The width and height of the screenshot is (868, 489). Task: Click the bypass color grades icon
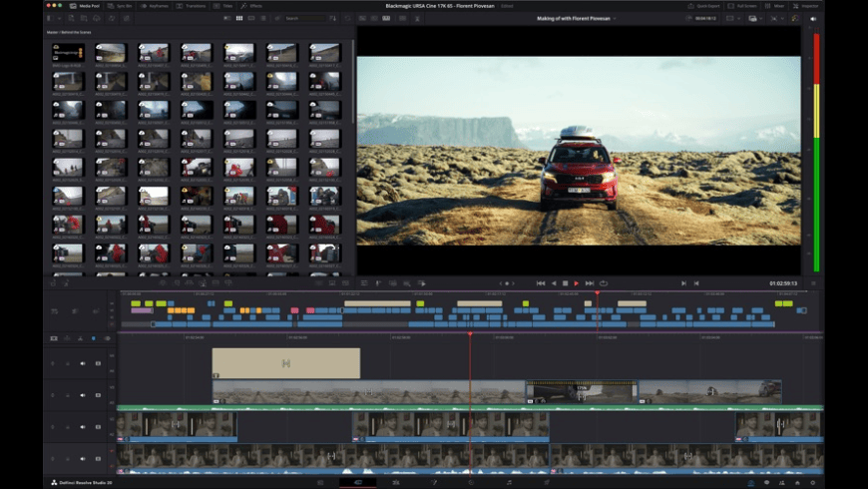pos(795,18)
